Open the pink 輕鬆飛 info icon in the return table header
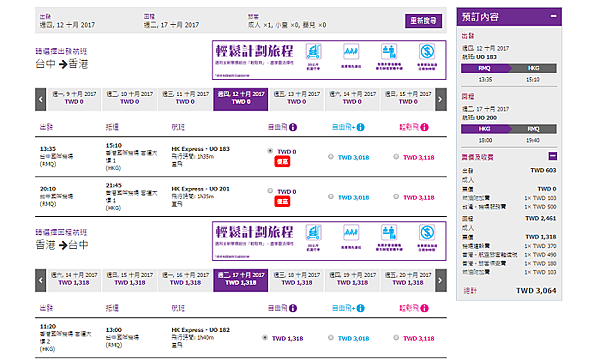Image resolution: width=600 pixels, height=362 pixels. click(424, 308)
